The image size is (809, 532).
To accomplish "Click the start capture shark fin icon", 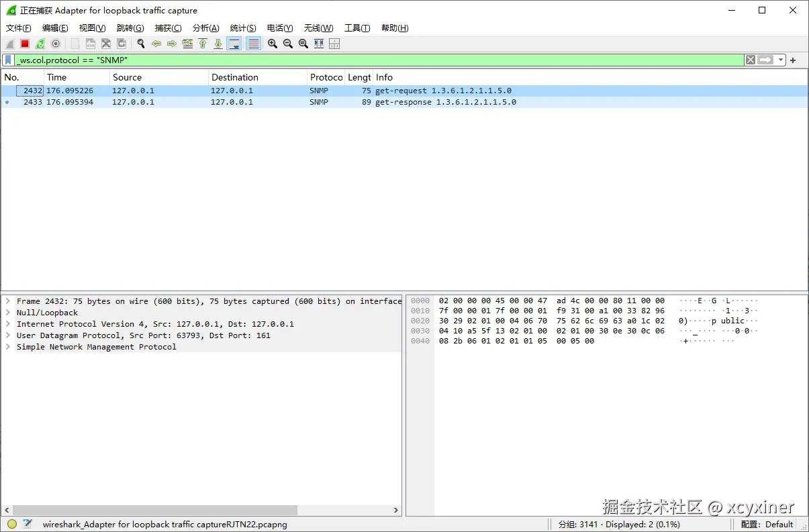I will click(10, 44).
